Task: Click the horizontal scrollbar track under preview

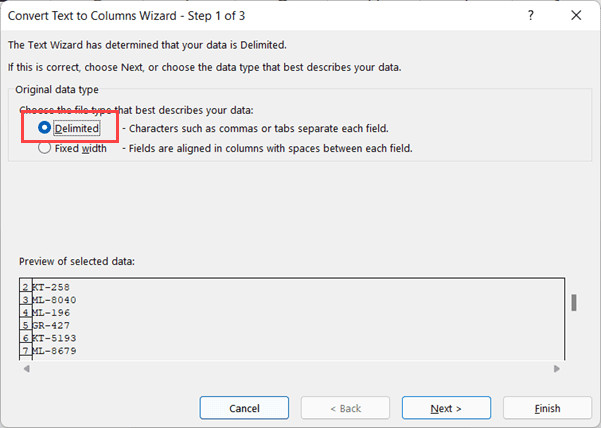Action: click(290, 369)
